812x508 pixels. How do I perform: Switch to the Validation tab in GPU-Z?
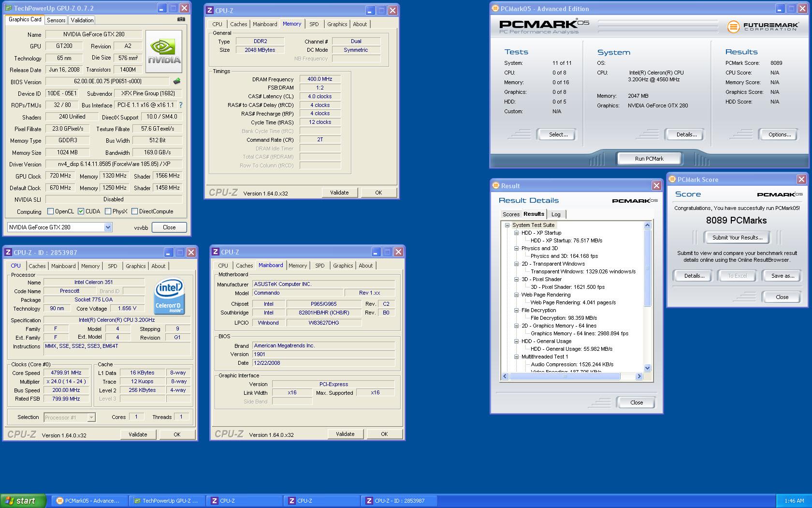pos(82,20)
